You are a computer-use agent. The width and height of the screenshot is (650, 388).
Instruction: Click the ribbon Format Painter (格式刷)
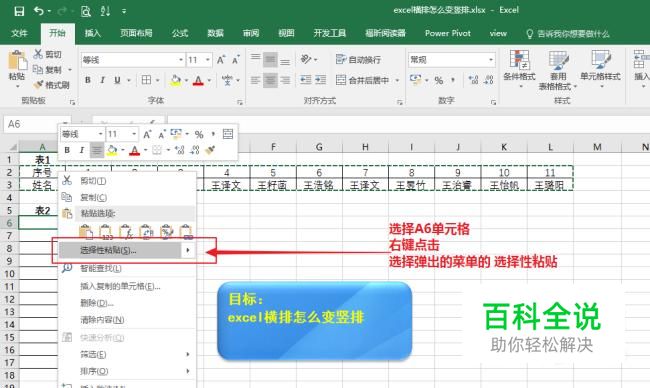coord(51,85)
